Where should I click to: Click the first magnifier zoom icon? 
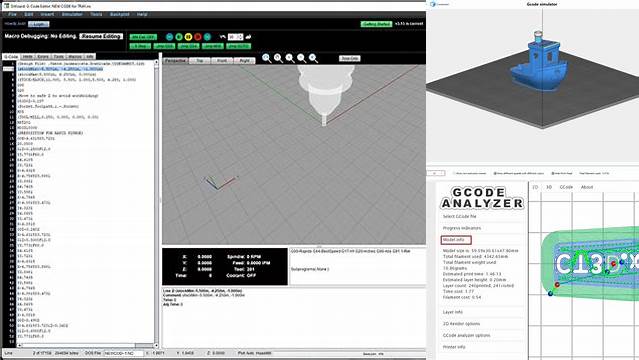[x=267, y=58]
